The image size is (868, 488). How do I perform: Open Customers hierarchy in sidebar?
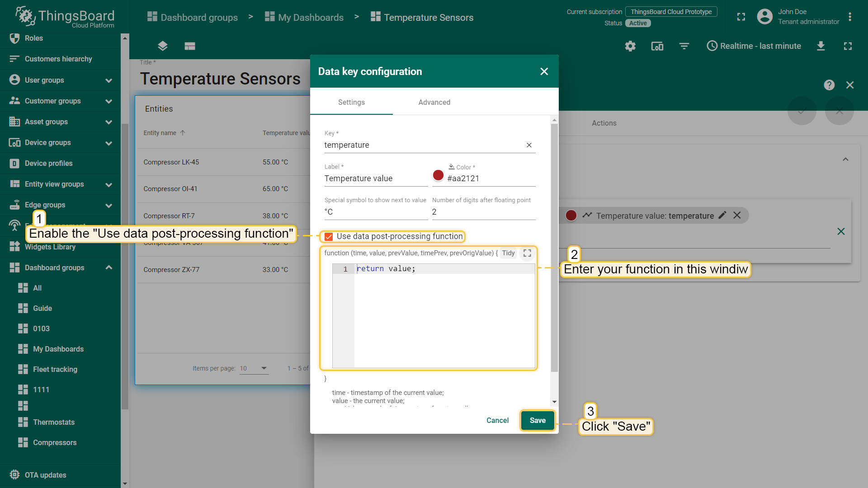[x=61, y=59]
